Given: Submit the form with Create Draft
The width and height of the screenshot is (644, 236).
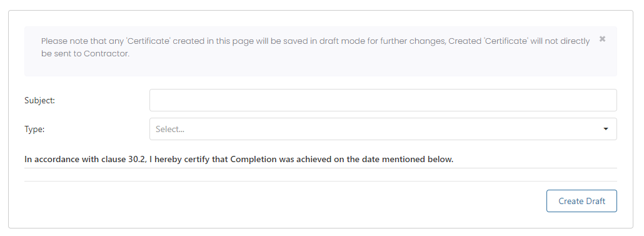Looking at the screenshot, I should pyautogui.click(x=581, y=201).
